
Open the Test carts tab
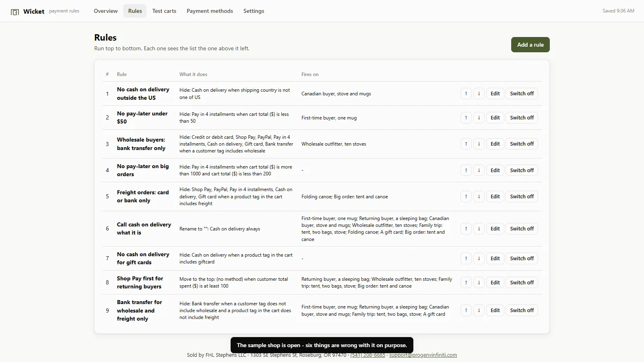(x=164, y=11)
